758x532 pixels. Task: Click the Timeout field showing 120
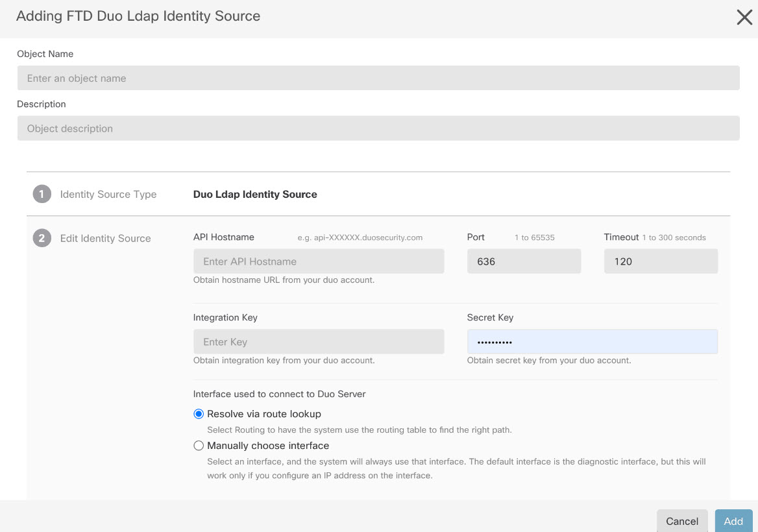click(661, 261)
